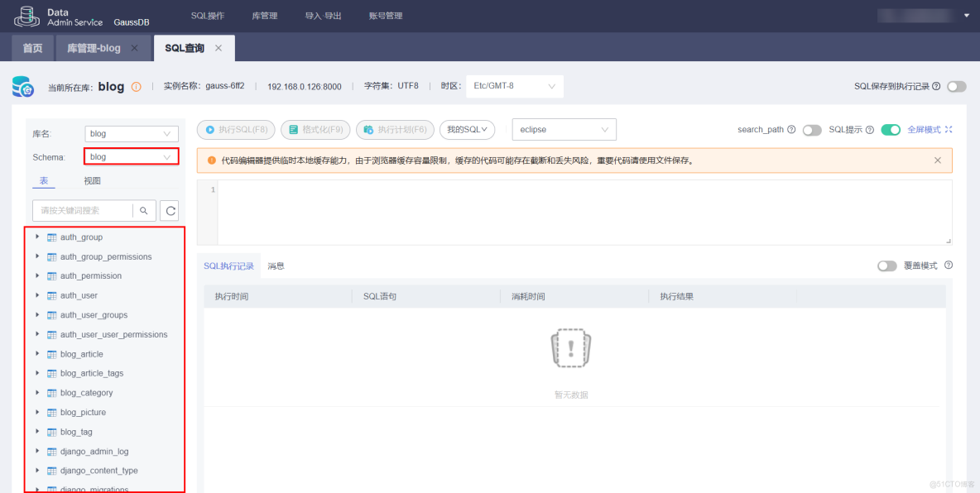This screenshot has width=980, height=493.
Task: Open the eclipse theme dropdown
Action: click(564, 129)
